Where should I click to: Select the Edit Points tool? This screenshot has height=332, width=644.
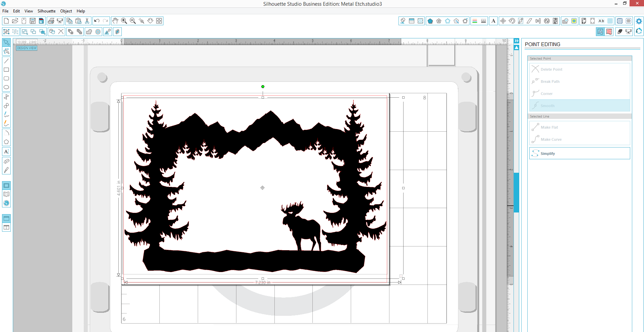point(6,52)
